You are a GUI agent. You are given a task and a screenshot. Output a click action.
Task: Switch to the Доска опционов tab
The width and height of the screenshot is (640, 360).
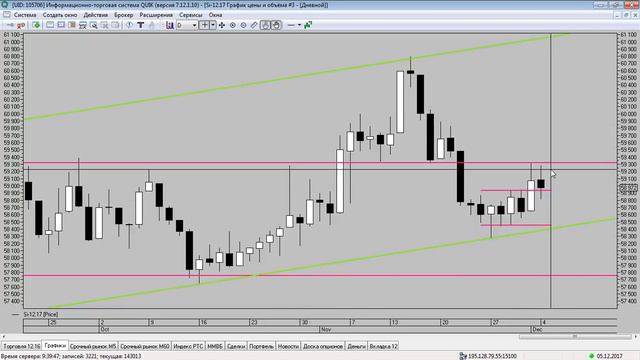[x=323, y=346]
